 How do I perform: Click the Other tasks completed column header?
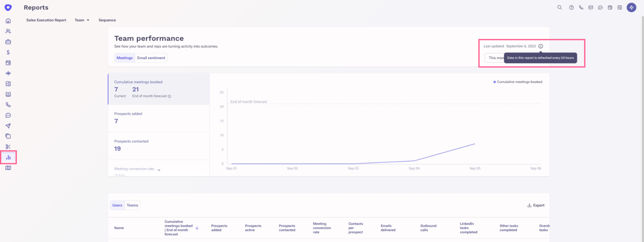click(x=509, y=228)
